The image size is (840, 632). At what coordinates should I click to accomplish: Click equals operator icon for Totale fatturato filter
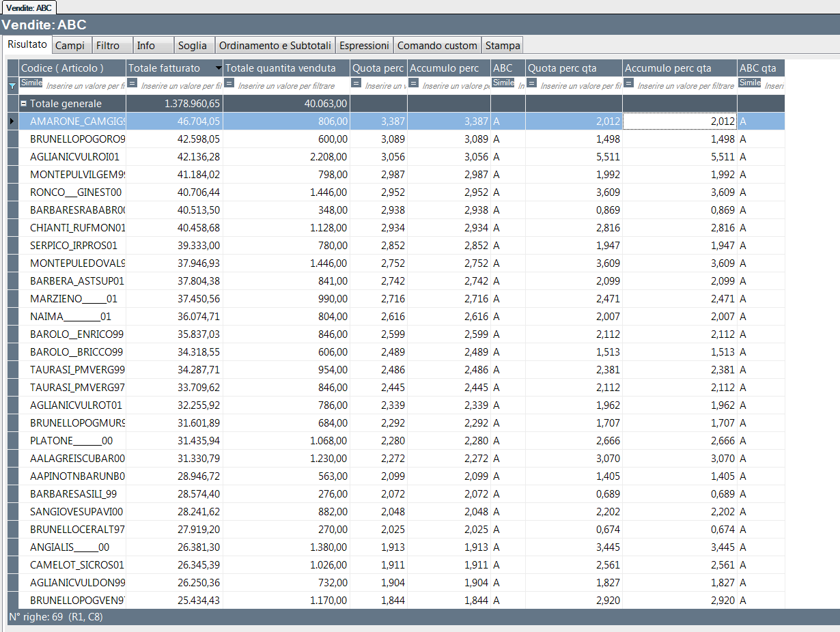tap(132, 83)
